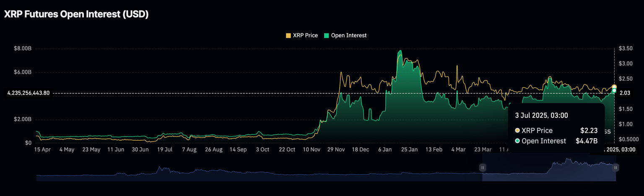
Task: Click the $2.00B left axis label
Action: click(x=23, y=119)
